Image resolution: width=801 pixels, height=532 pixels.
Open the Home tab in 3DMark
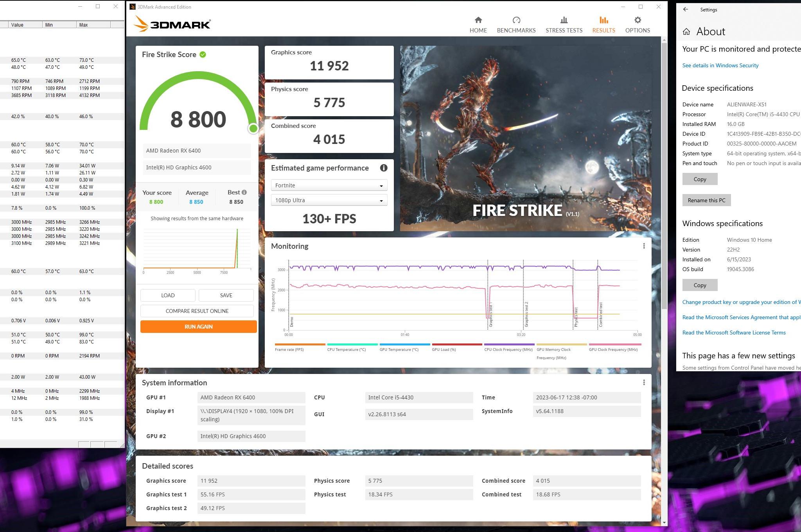click(478, 25)
